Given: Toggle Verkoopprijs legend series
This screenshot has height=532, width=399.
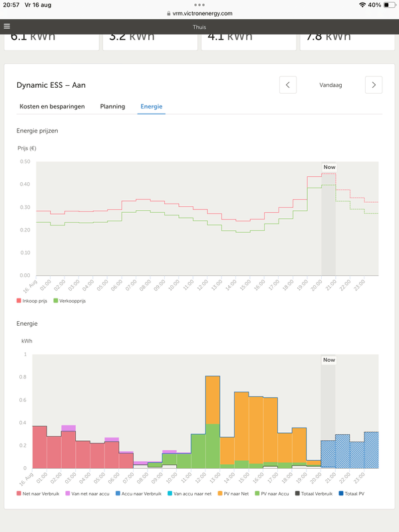Looking at the screenshot, I should tap(72, 301).
